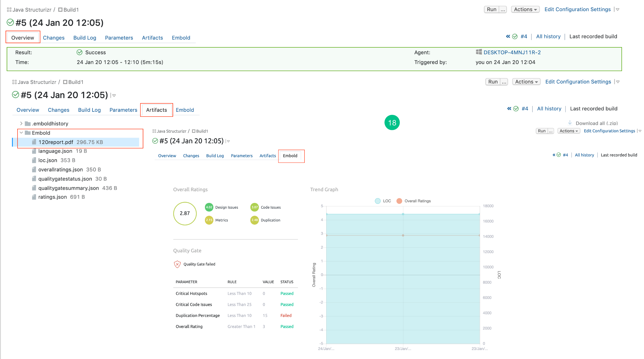Open the Embold tab in the top panel
Screen dimensions: 644x359
181,38
